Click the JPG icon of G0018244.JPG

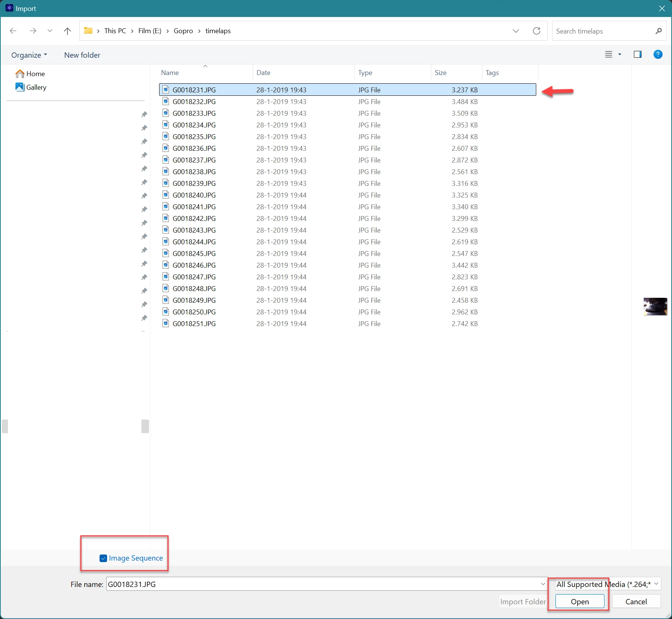[x=166, y=241]
